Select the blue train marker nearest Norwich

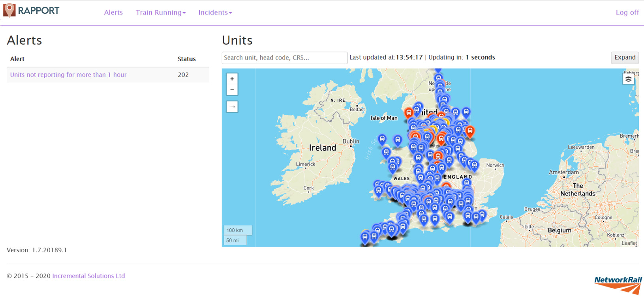pos(475,165)
